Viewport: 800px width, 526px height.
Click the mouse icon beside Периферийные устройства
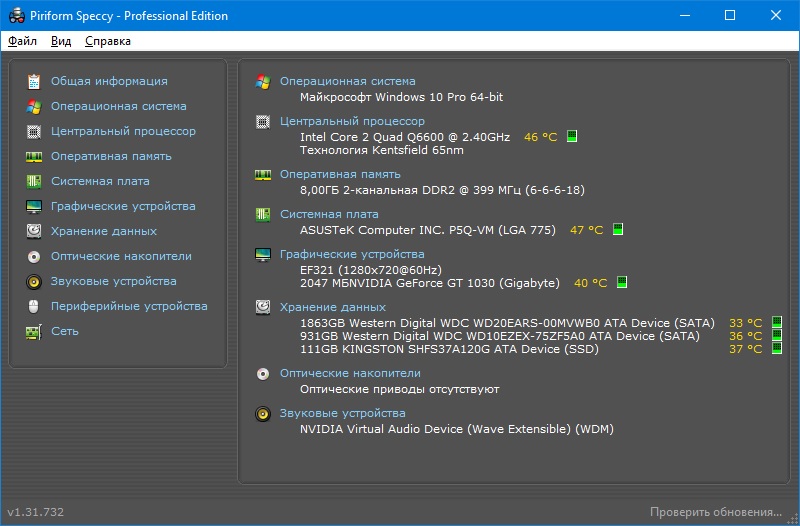click(x=34, y=307)
